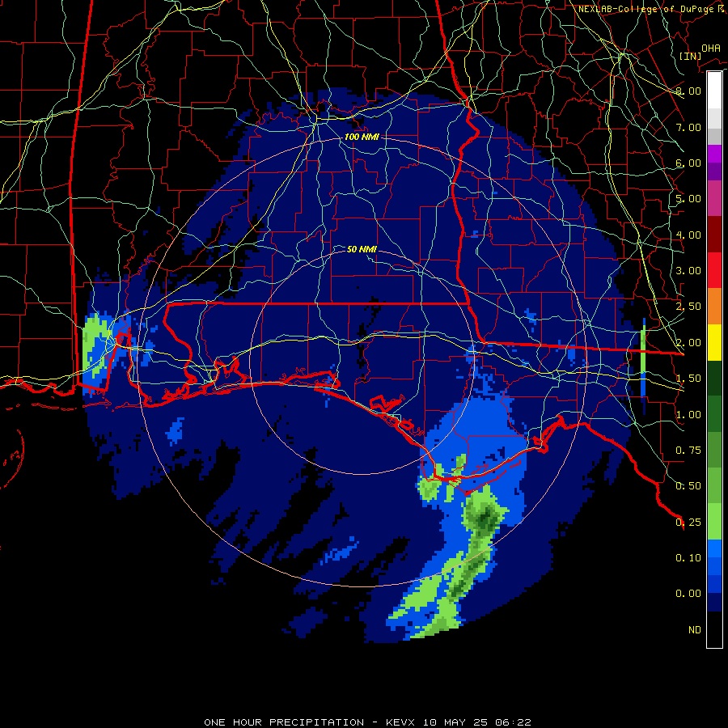Screen dimensions: 728x728
Task: Click the 6.00 legend label
Action: click(x=688, y=163)
